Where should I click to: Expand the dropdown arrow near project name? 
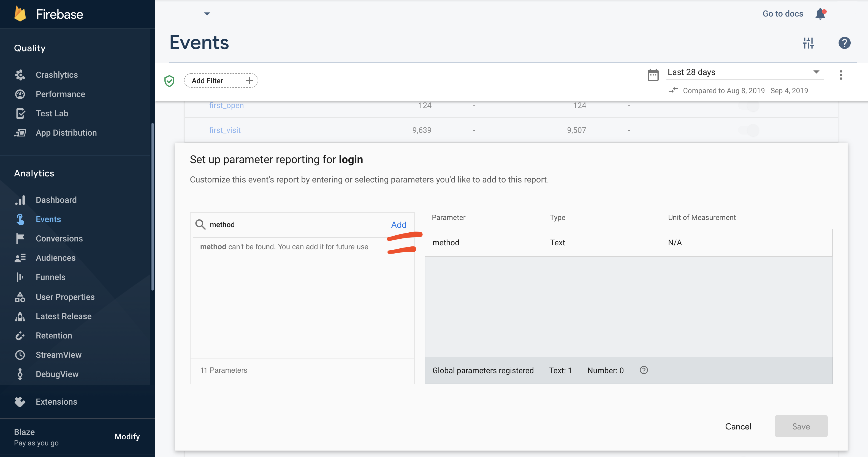pos(207,13)
